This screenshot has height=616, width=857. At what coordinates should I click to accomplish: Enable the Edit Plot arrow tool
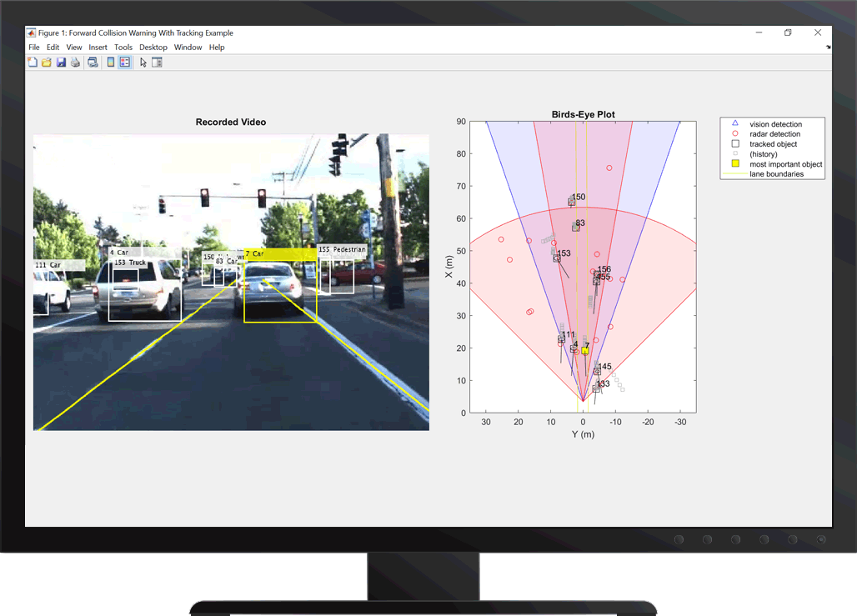[x=143, y=63]
